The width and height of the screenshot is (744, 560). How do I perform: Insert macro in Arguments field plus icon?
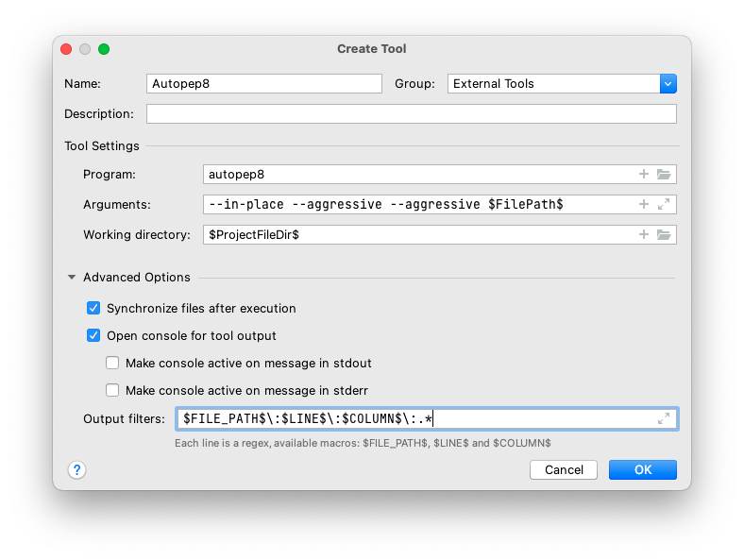pyautogui.click(x=643, y=204)
